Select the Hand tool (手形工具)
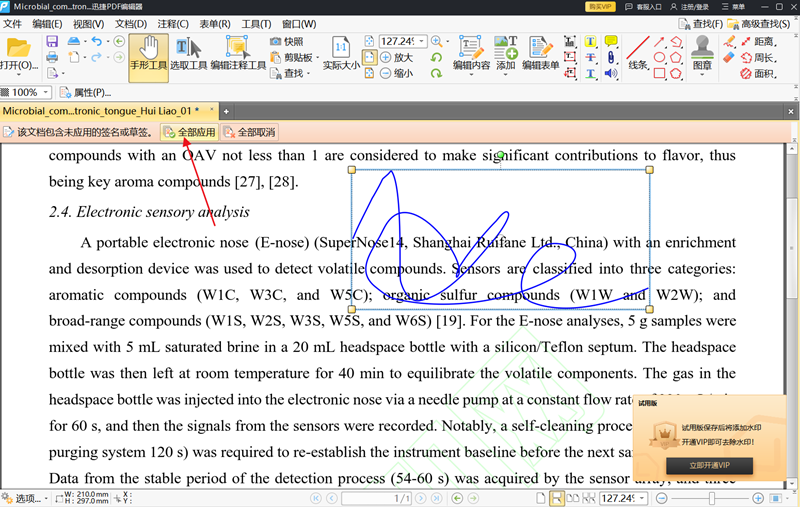800x507 pixels. point(148,53)
